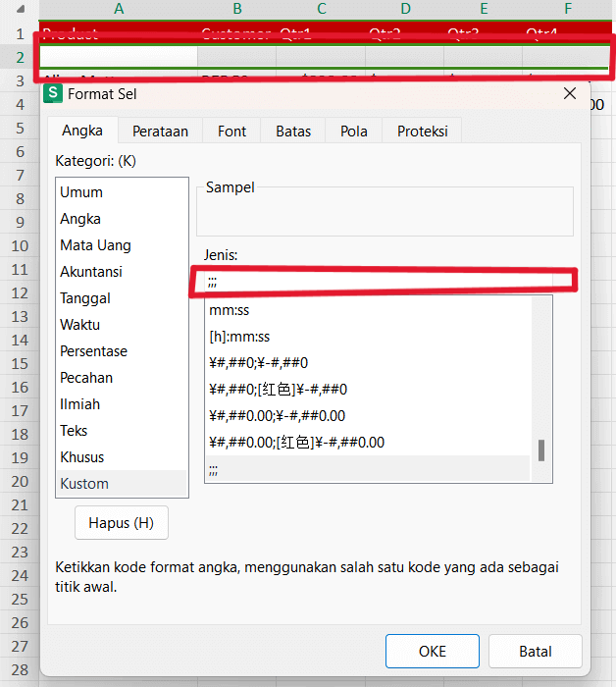This screenshot has width=616, height=687.
Task: Open the Pola tab
Action: pyautogui.click(x=354, y=131)
